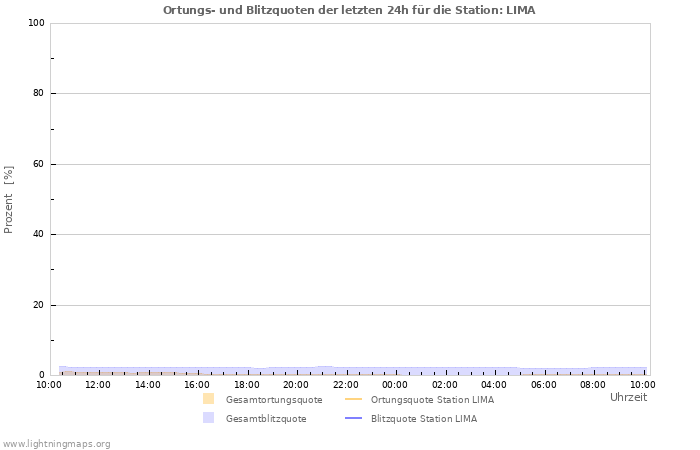Image resolution: width=700 pixels, height=450 pixels.
Task: Click the 100 value on the y-axis
Action: point(36,23)
